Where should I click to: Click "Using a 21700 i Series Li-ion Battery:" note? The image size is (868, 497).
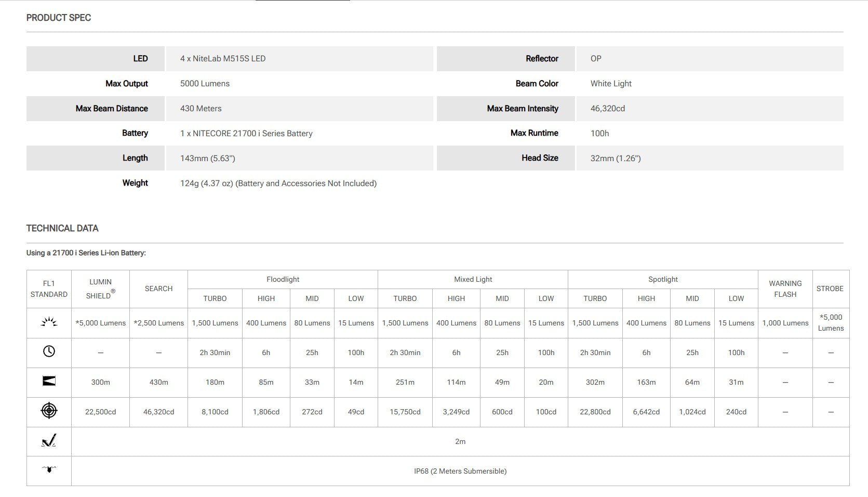pyautogui.click(x=86, y=253)
